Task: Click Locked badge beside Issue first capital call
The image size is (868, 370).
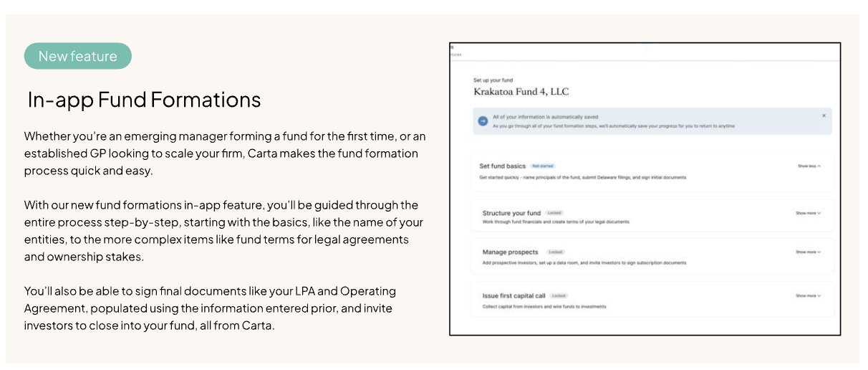Action: pyautogui.click(x=559, y=295)
